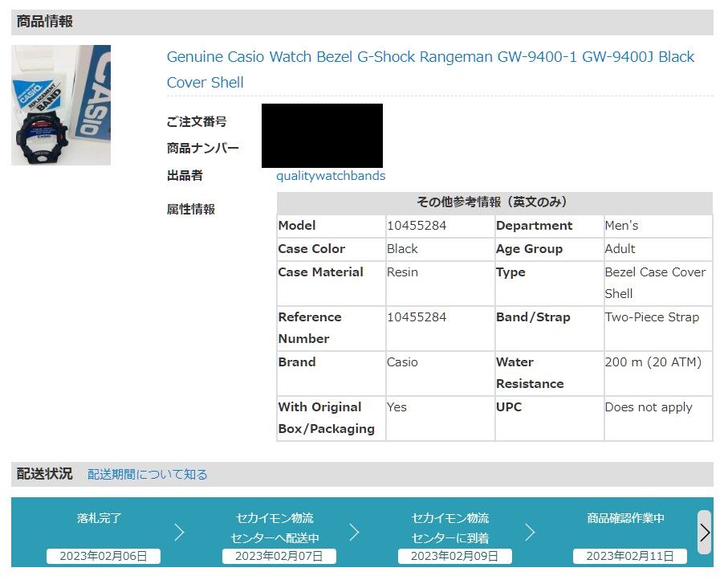
Task: Click the chevron after センターに到着 step
Action: 531,532
